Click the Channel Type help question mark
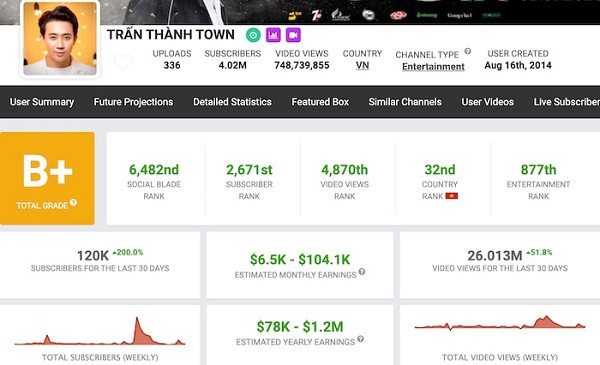The height and width of the screenshot is (365, 600). [468, 51]
